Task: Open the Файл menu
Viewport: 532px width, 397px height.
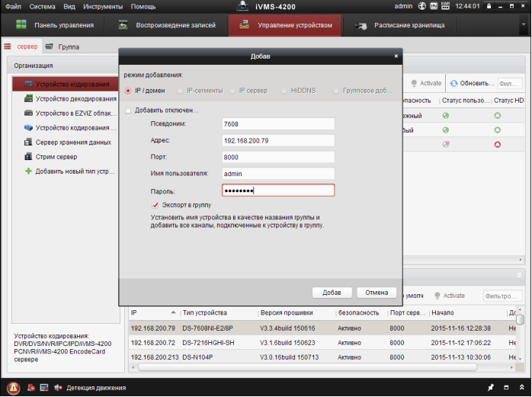Action: (13, 6)
